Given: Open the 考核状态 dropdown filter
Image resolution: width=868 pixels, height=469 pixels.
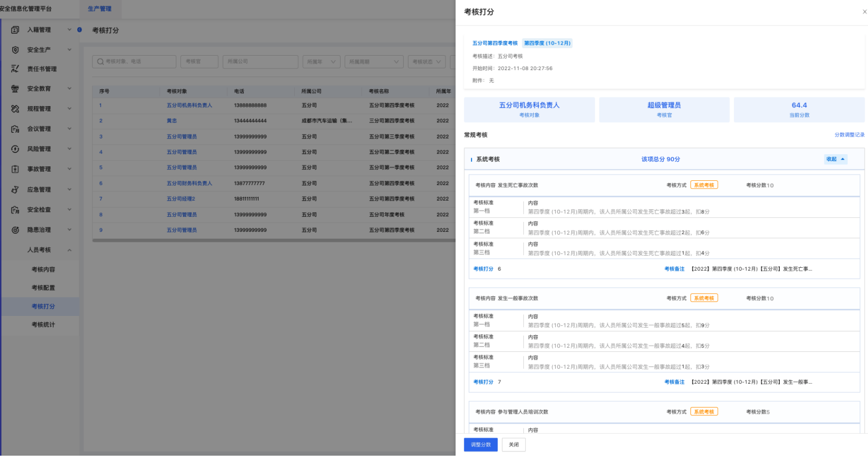Looking at the screenshot, I should (x=426, y=61).
